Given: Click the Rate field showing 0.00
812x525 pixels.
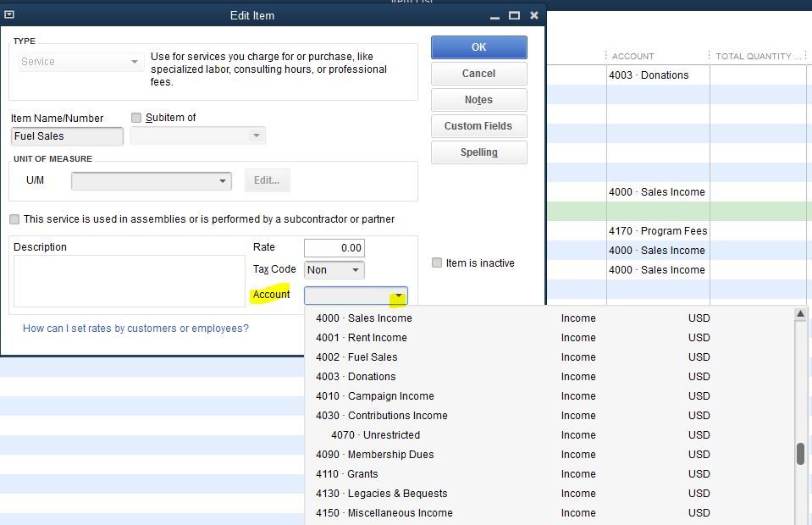Looking at the screenshot, I should click(x=334, y=248).
